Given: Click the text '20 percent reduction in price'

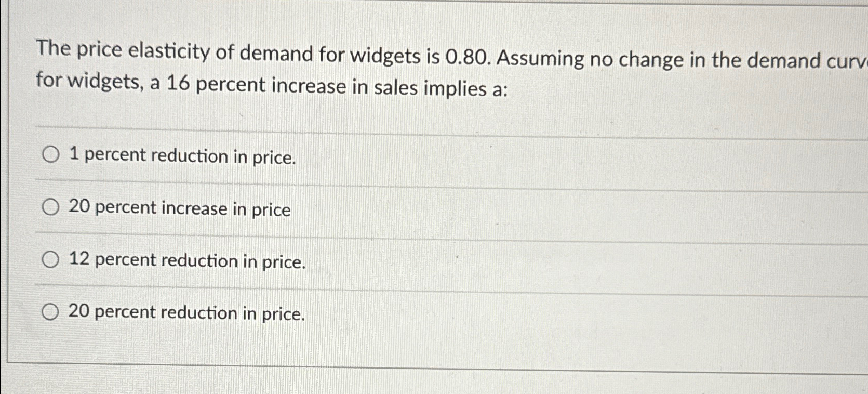Looking at the screenshot, I should tap(187, 313).
